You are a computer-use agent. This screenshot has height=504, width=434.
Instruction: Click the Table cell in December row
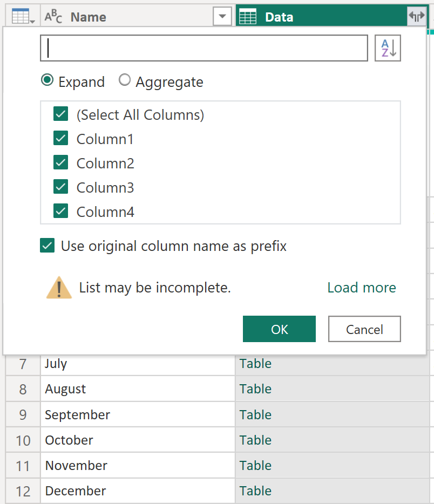tap(255, 491)
